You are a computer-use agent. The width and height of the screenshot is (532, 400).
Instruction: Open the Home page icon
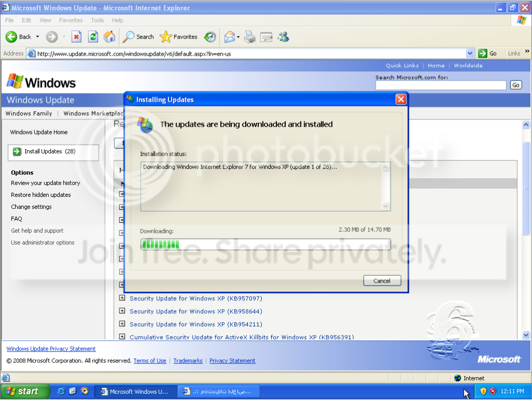(x=109, y=37)
